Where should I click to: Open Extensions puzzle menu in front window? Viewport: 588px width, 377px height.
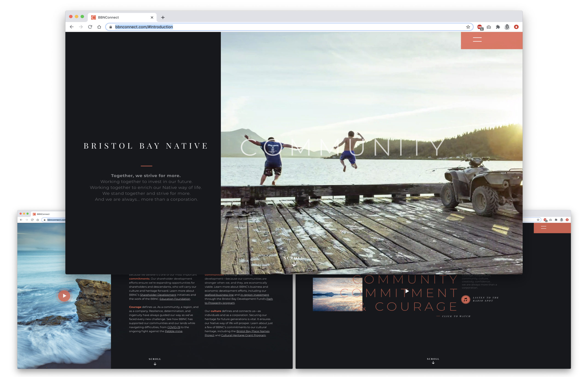498,27
